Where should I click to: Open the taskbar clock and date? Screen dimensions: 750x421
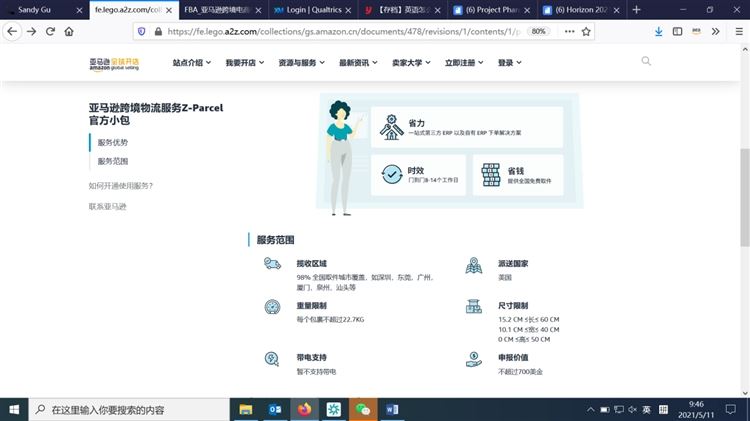point(696,410)
